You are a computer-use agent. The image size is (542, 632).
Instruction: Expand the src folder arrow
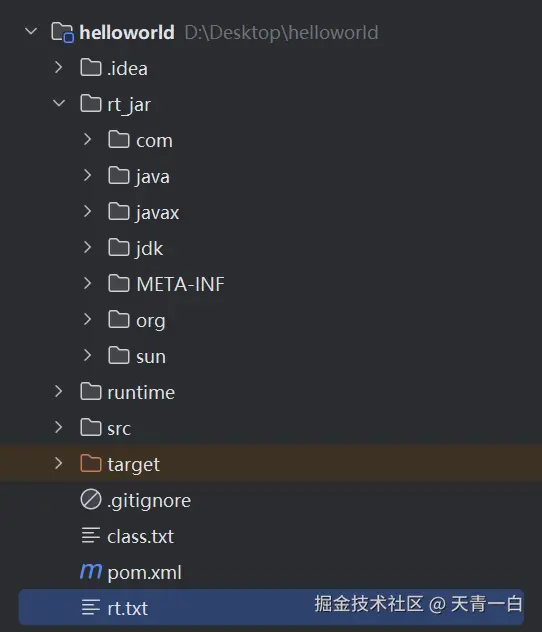[x=59, y=427]
